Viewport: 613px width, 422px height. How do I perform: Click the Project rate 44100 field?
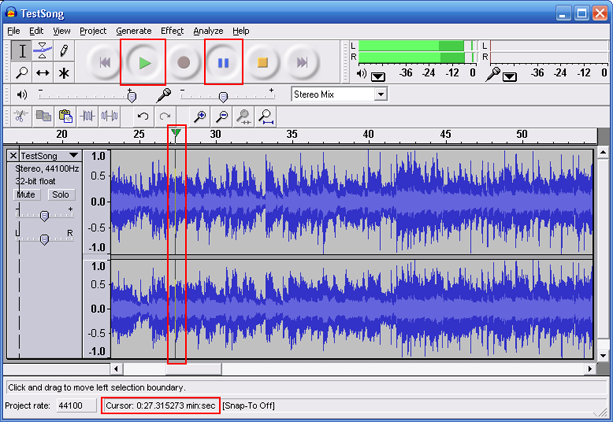[76, 406]
